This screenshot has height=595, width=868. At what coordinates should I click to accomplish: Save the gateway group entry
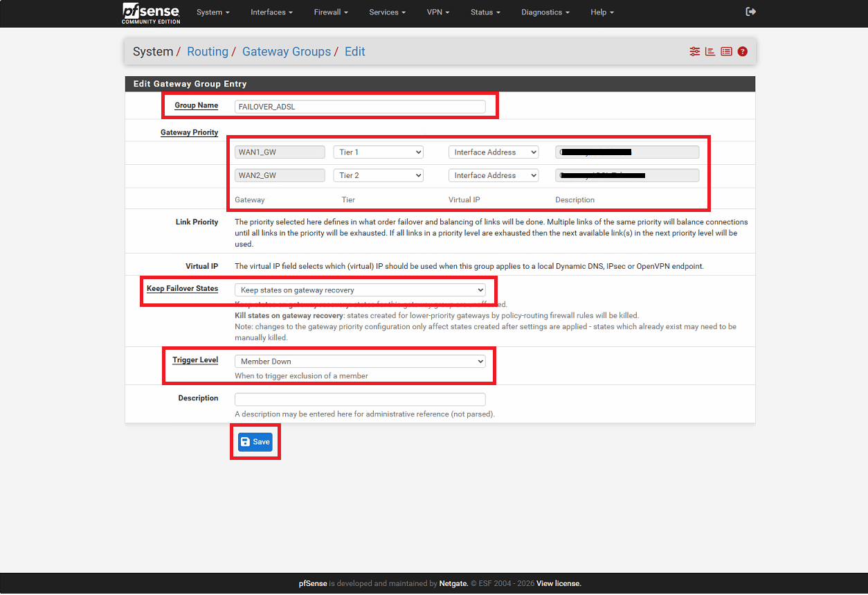tap(255, 442)
